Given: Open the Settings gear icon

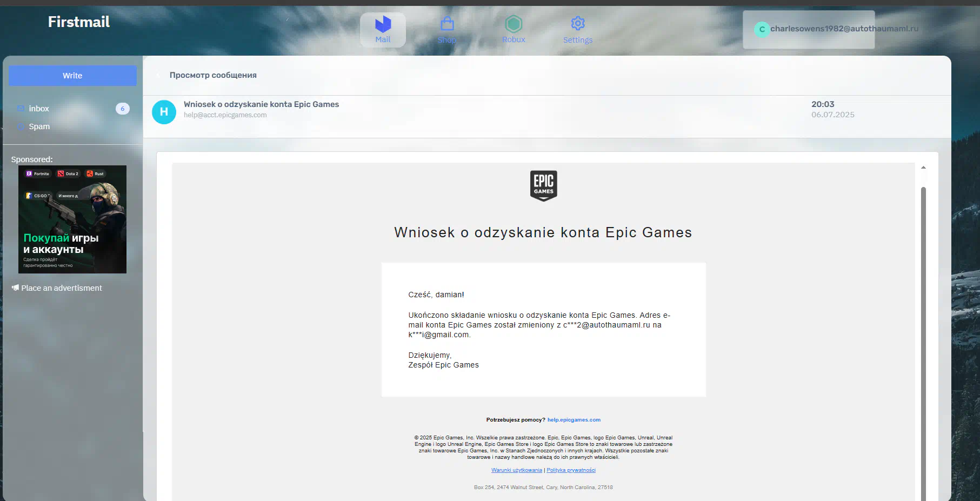Looking at the screenshot, I should coord(578,23).
